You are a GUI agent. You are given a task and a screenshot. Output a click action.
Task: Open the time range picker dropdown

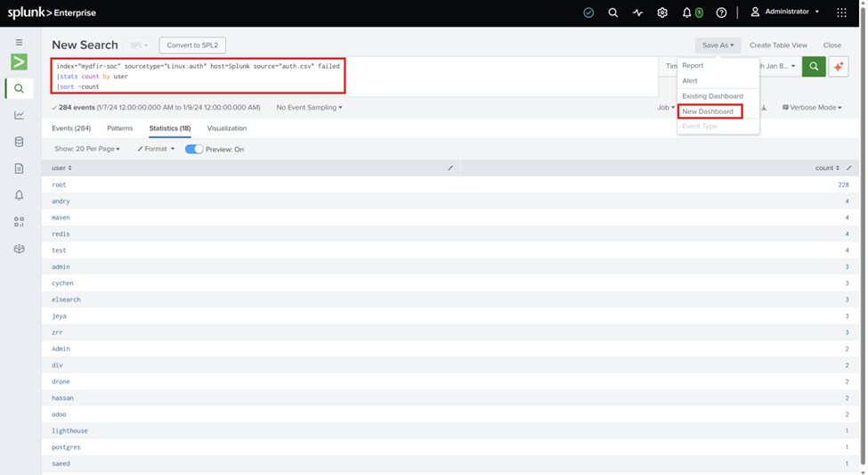click(x=780, y=66)
